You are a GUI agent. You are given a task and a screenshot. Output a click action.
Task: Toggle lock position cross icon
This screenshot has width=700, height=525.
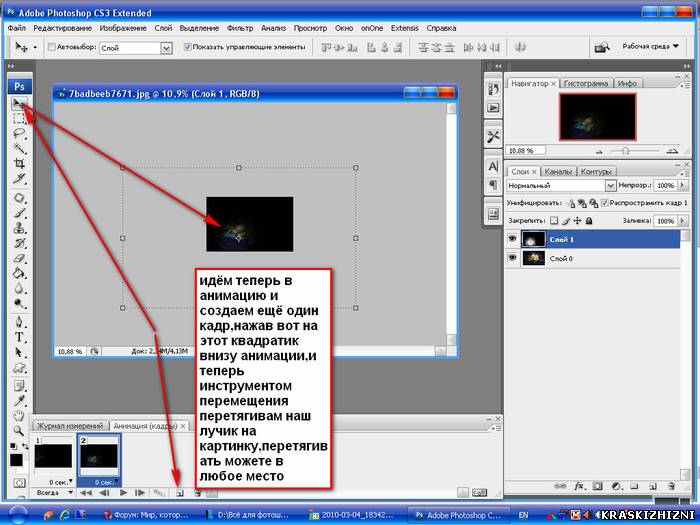pyautogui.click(x=577, y=221)
